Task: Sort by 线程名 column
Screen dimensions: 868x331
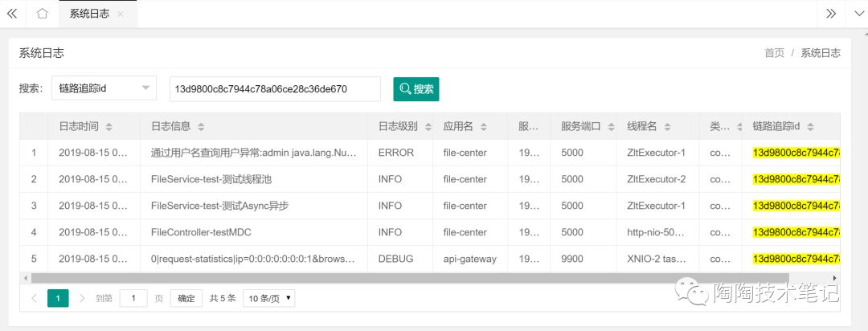Action: tap(667, 127)
